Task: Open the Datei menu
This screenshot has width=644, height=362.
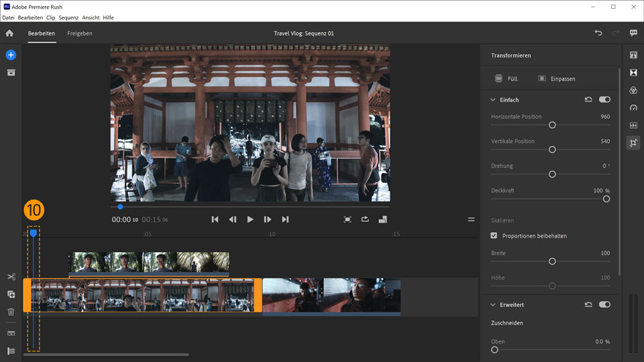Action: coord(8,17)
